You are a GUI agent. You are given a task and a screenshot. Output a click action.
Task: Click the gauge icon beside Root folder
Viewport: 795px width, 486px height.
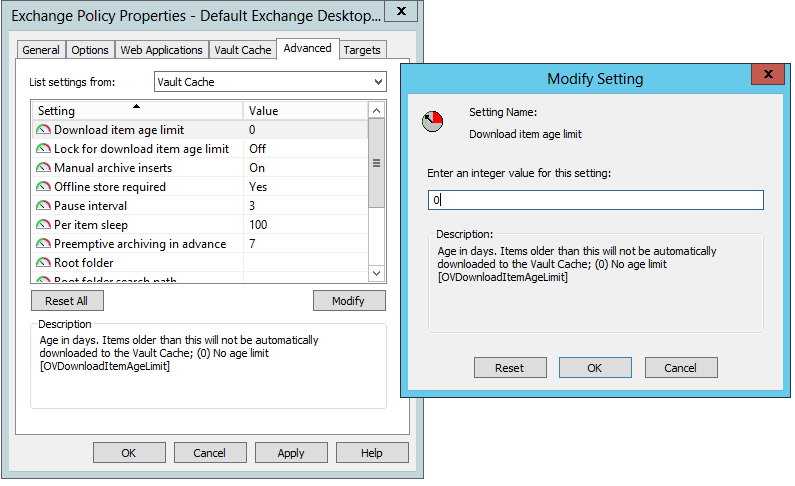[43, 263]
